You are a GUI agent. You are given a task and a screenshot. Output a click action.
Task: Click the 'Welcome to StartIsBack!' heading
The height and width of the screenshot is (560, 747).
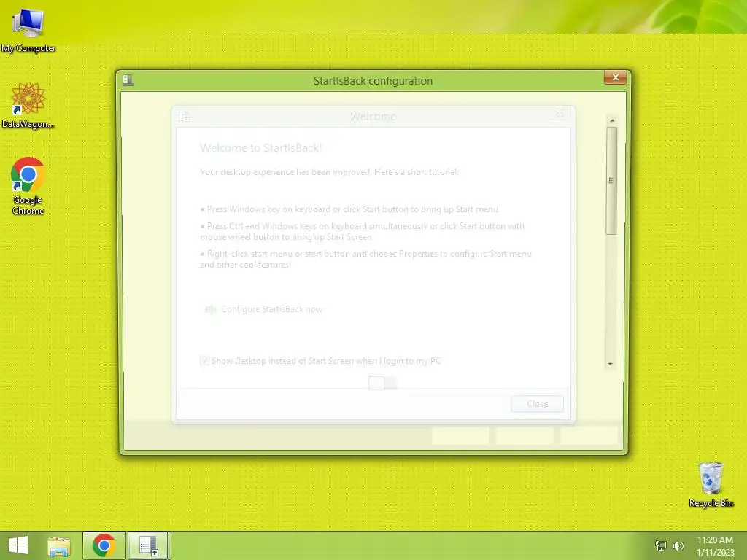[x=261, y=147]
